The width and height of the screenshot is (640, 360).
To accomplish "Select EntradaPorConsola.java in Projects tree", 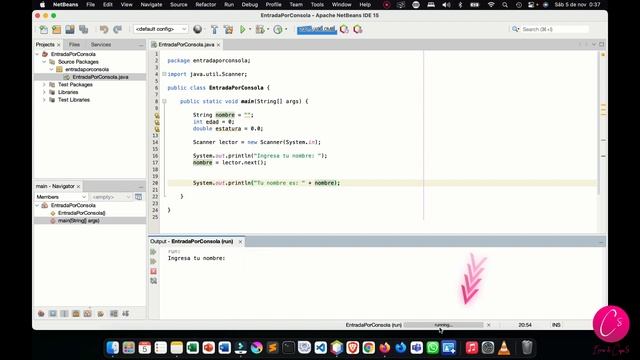I will click(x=100, y=77).
